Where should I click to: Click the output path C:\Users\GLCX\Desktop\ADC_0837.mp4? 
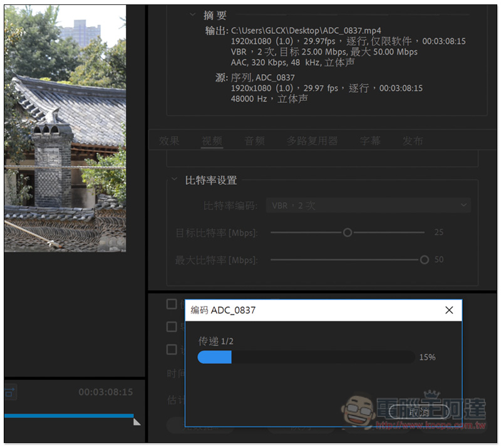(x=306, y=31)
